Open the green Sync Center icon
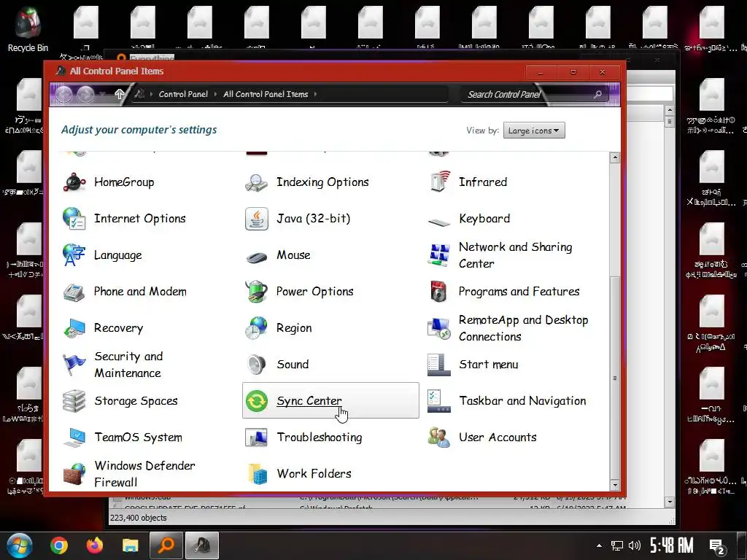Screen dimensions: 747x560 click(257, 401)
